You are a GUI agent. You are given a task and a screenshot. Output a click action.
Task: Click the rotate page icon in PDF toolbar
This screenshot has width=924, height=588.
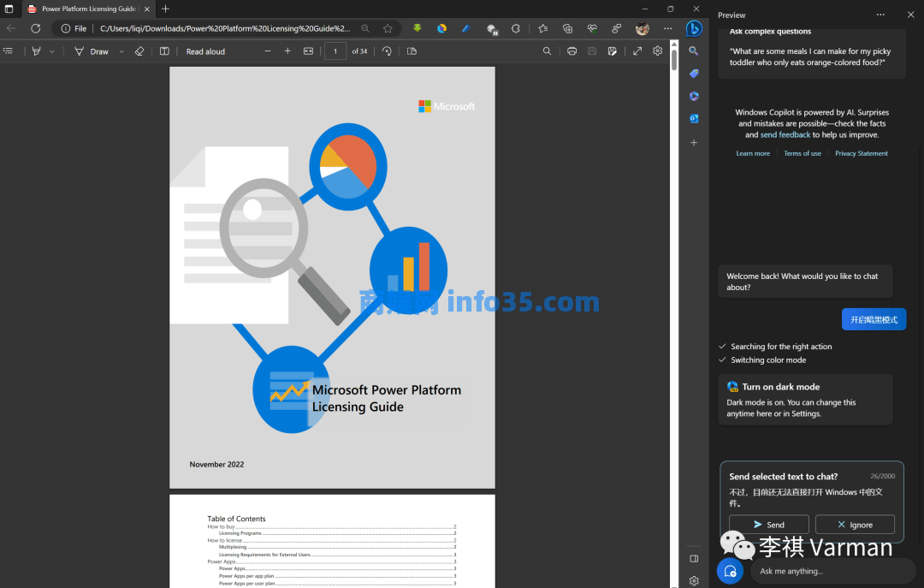(x=387, y=51)
